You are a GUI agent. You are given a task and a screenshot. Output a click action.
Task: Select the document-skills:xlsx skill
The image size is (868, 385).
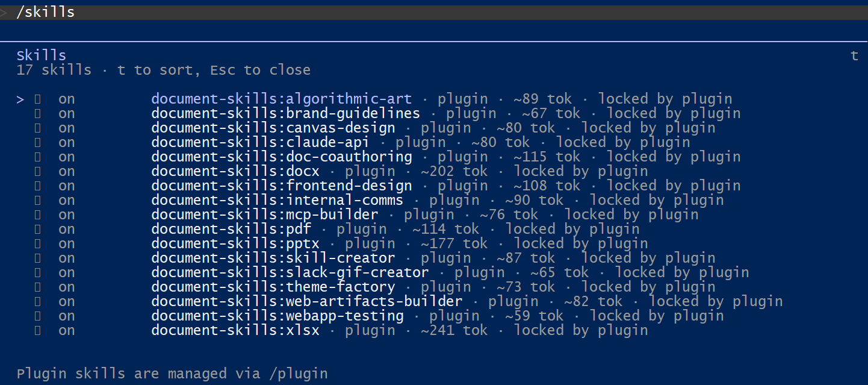[x=235, y=330]
